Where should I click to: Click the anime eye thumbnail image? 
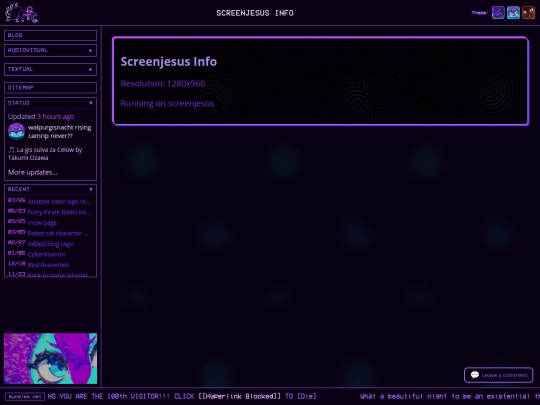50,358
